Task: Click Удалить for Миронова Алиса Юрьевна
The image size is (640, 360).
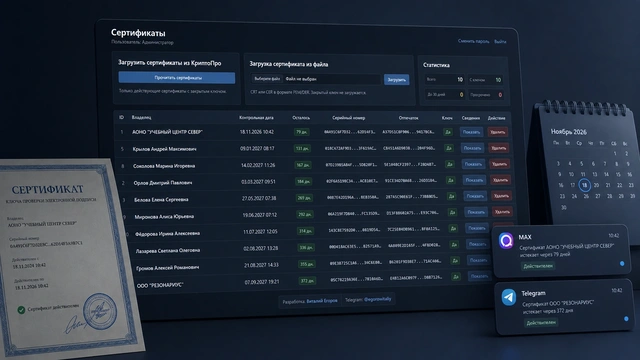Action: pos(502,212)
